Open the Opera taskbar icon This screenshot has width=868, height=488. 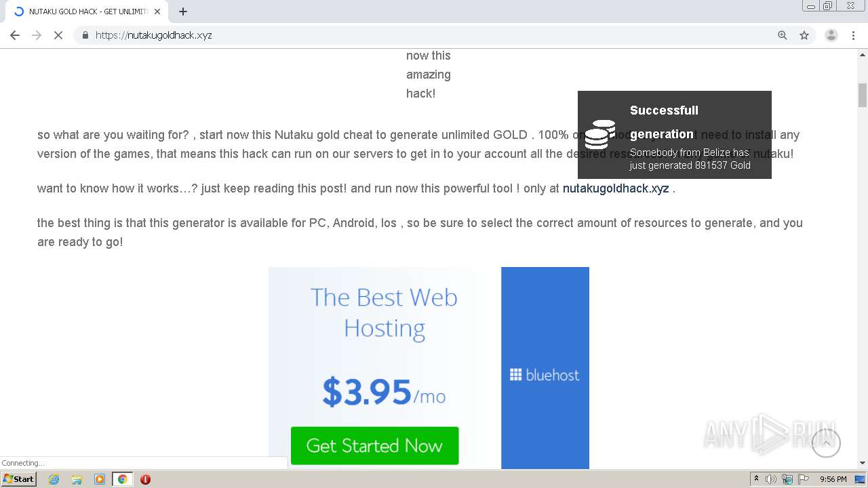(145, 479)
